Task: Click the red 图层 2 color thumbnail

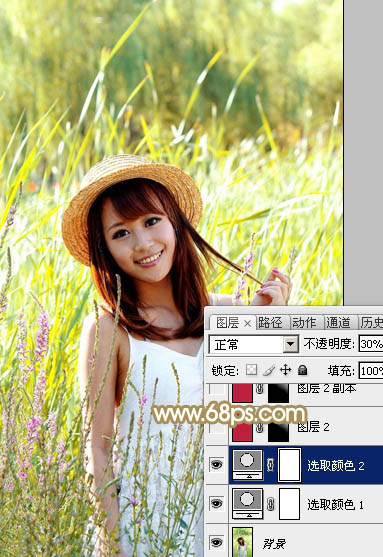Action: [x=242, y=432]
